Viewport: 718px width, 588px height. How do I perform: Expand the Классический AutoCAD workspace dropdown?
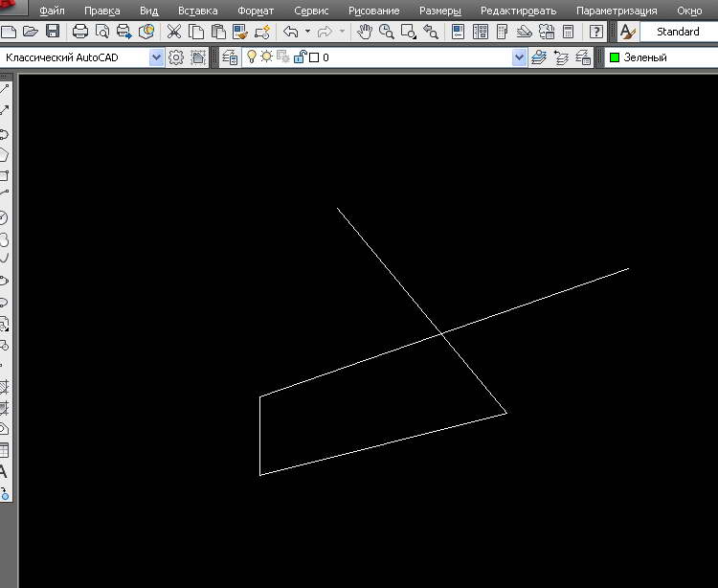tap(156, 57)
